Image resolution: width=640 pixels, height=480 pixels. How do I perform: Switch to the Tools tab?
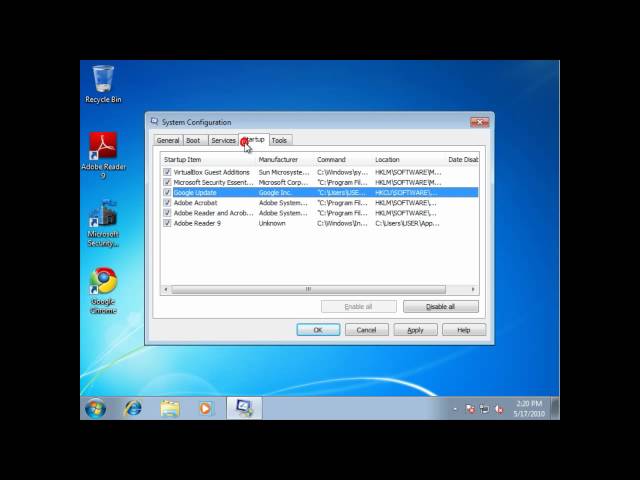[x=280, y=140]
